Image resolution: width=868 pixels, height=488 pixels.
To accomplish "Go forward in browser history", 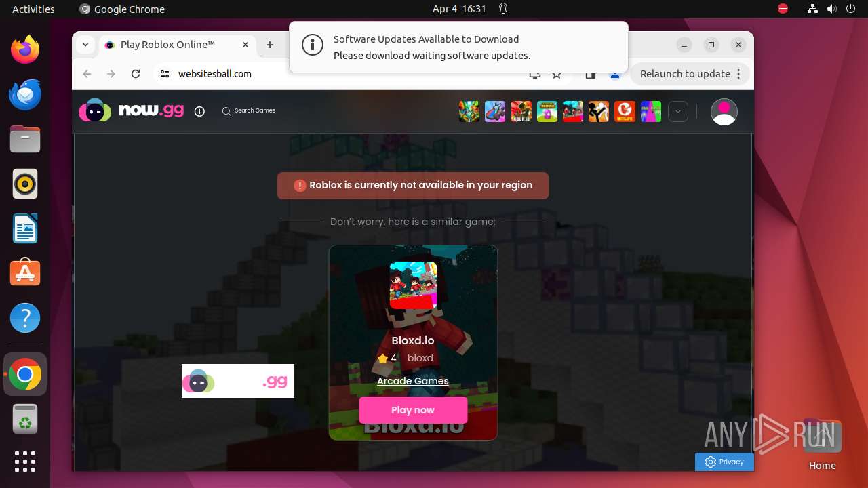I will click(111, 74).
